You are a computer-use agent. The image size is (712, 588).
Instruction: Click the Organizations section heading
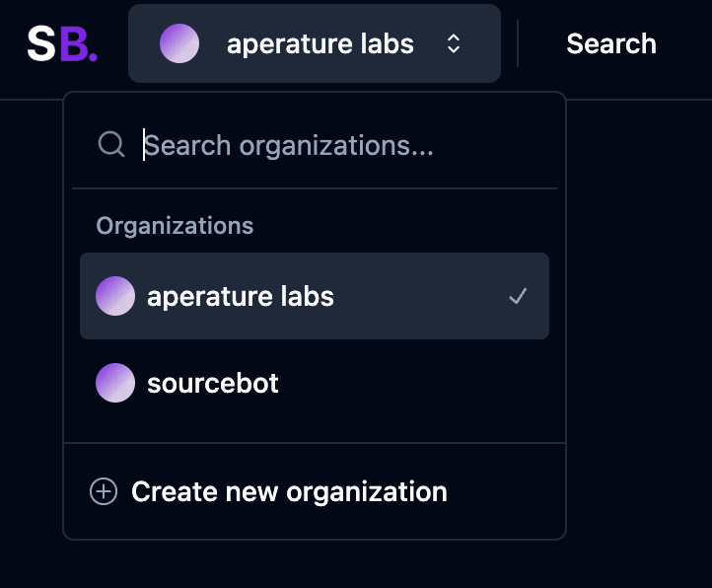(175, 226)
